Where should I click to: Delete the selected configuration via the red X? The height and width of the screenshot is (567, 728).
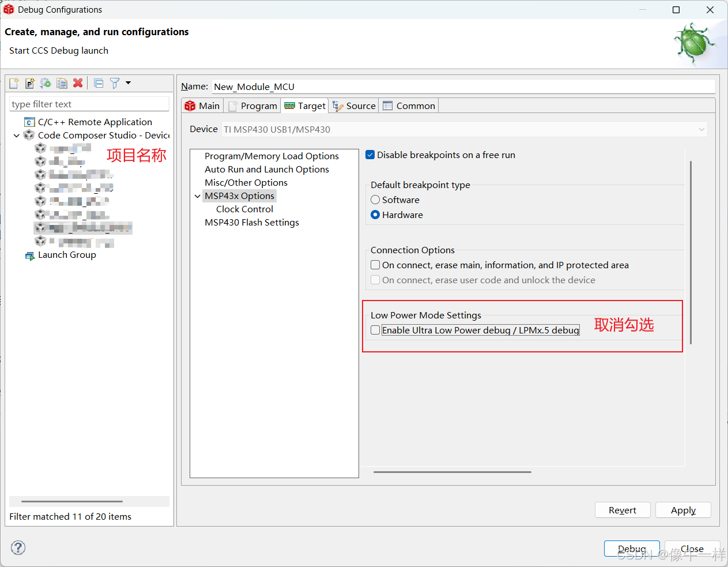pyautogui.click(x=78, y=83)
